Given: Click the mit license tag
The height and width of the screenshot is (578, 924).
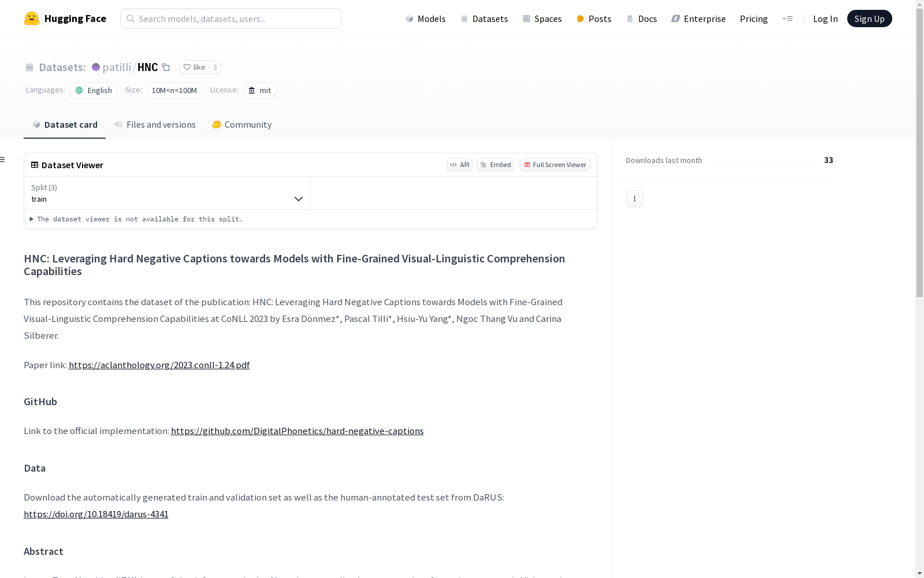Looking at the screenshot, I should click(260, 90).
